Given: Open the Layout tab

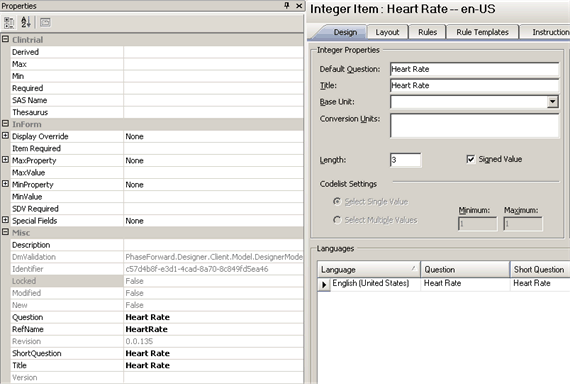Looking at the screenshot, I should coord(387,32).
